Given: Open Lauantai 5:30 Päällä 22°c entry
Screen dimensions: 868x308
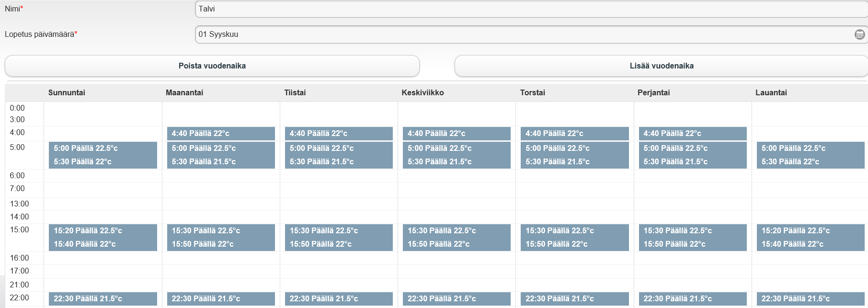Looking at the screenshot, I should 811,162.
